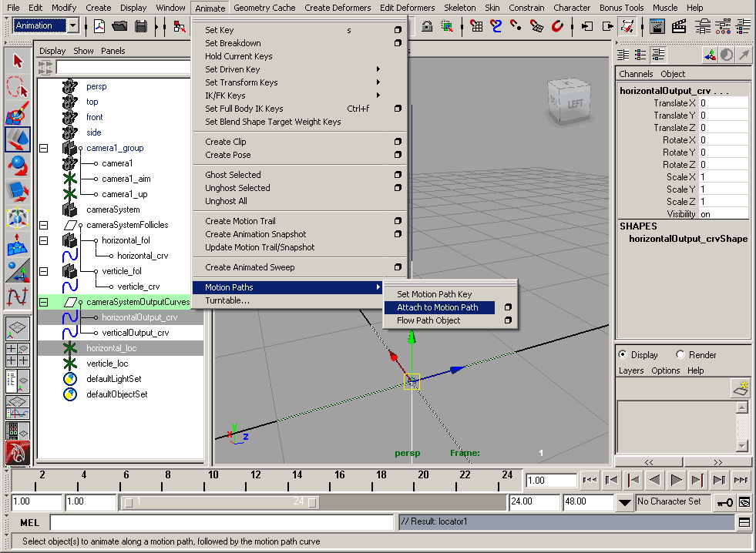
Task: Collapse the cameraSystemOutputCurves node
Action: click(x=43, y=302)
